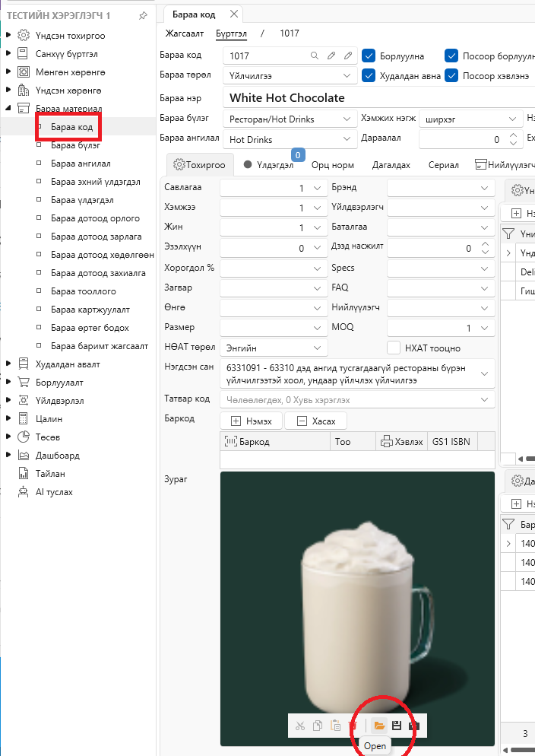Open Бараа тооллого in the sidebar tree

click(x=84, y=291)
